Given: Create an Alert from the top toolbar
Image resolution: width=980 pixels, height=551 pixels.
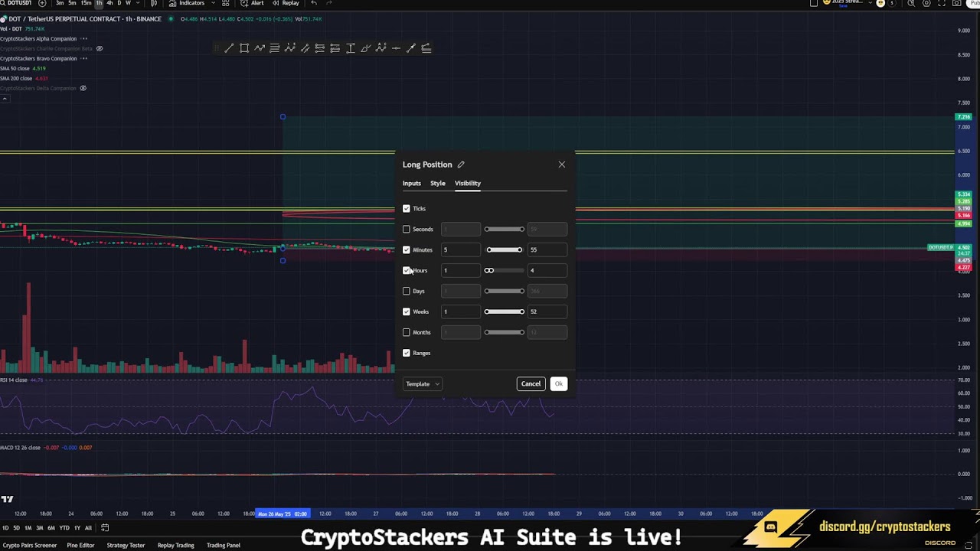Looking at the screenshot, I should 252,3.
